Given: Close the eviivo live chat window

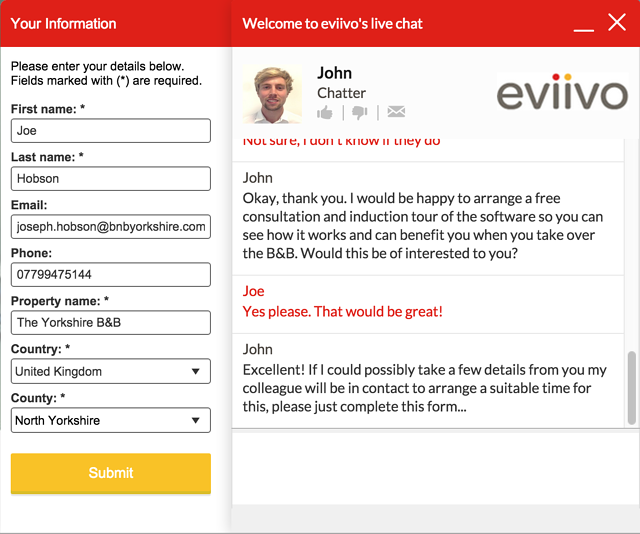Looking at the screenshot, I should [617, 22].
